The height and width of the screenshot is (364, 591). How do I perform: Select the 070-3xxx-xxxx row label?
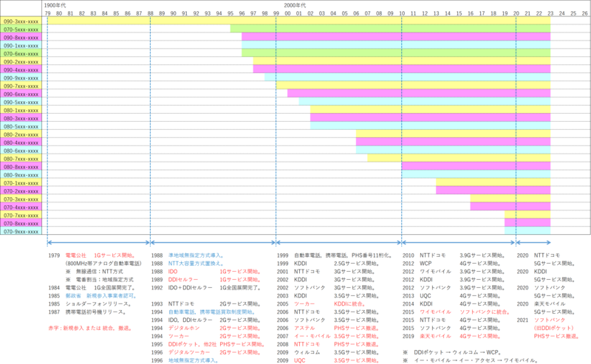21,199
